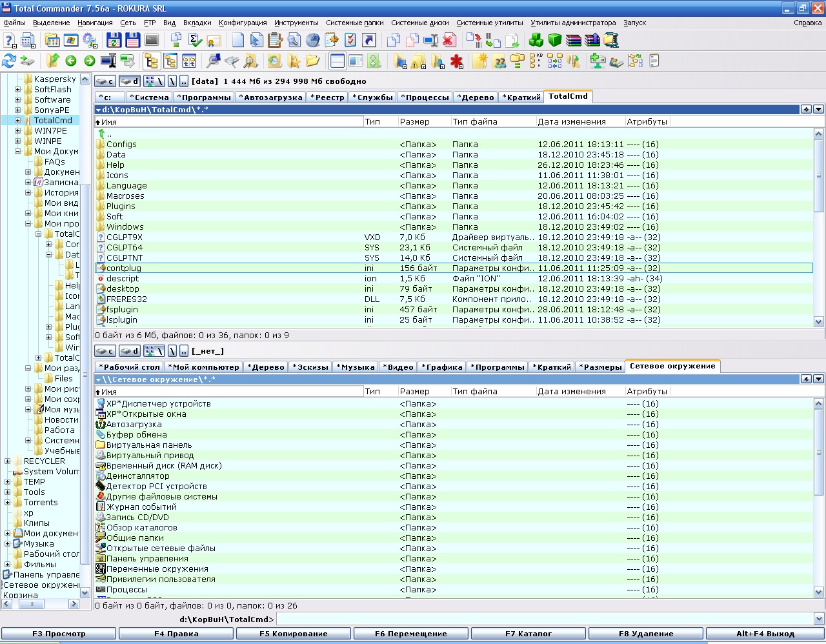Switch upper panel to drive c
The image size is (826, 644).
[x=105, y=81]
